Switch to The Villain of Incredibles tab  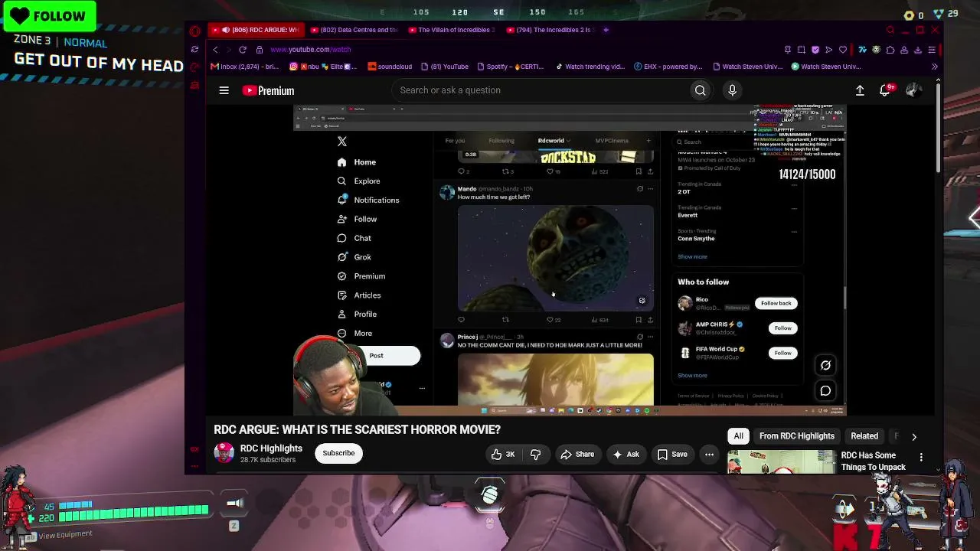tap(452, 30)
